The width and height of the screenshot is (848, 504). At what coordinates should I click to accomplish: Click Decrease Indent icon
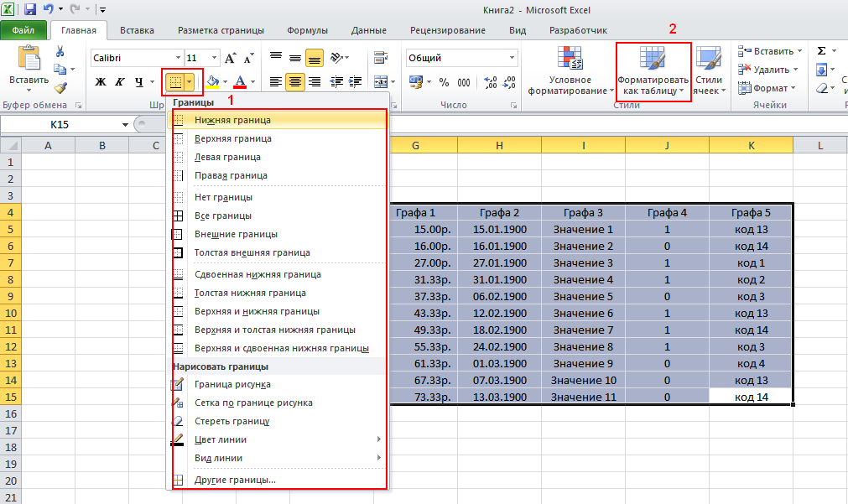[x=336, y=82]
